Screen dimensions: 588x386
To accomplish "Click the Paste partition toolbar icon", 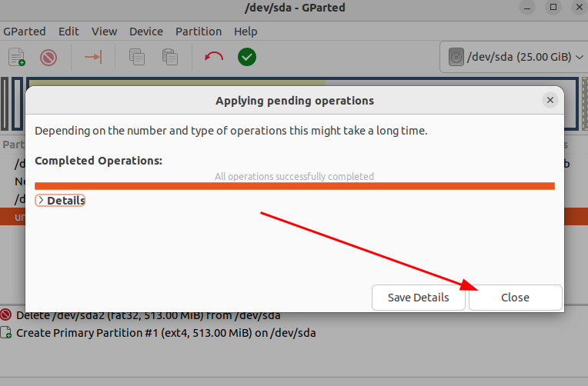I will (x=169, y=57).
